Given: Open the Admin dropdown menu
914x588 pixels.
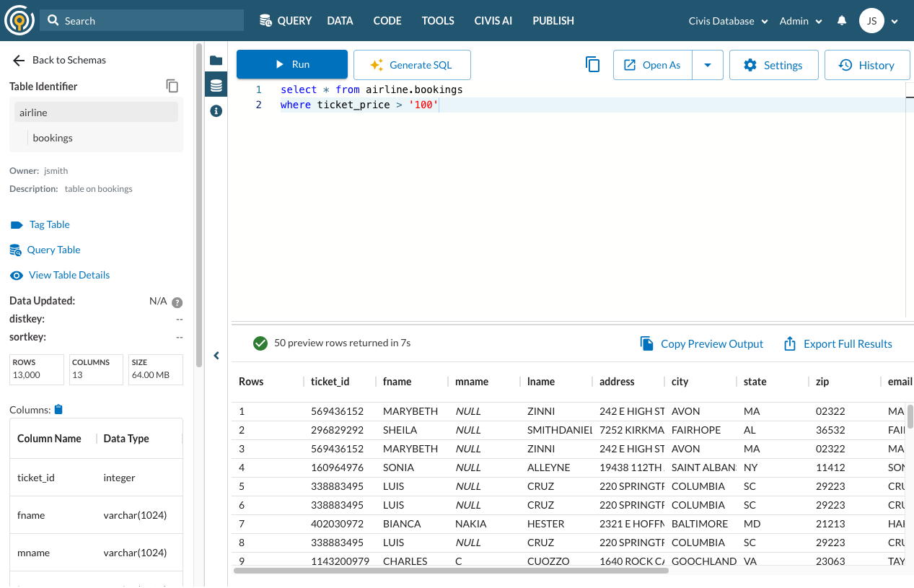Looking at the screenshot, I should tap(801, 21).
